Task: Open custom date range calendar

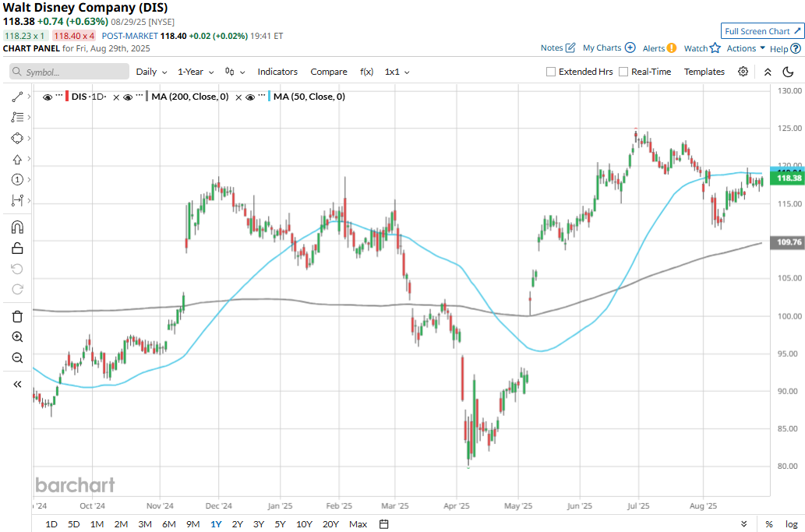Action: click(x=384, y=523)
